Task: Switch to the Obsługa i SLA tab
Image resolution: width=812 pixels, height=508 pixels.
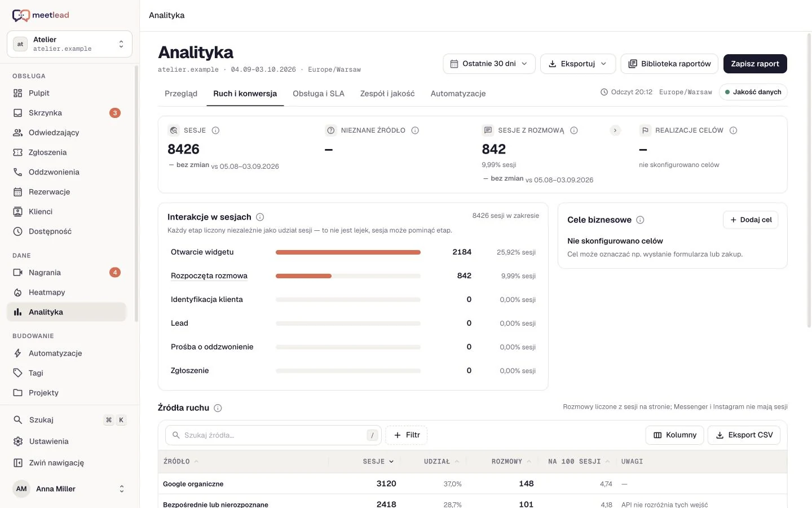Action: click(319, 94)
